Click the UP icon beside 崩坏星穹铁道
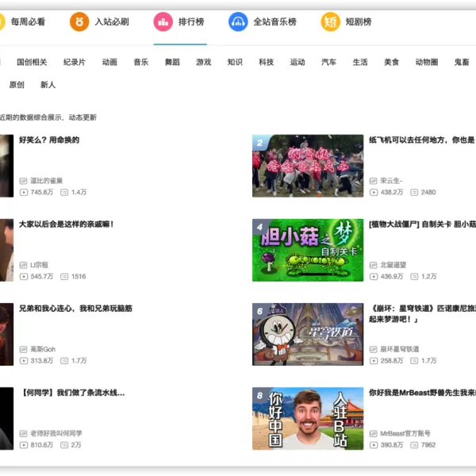The width and height of the screenshot is (476, 476). click(374, 349)
